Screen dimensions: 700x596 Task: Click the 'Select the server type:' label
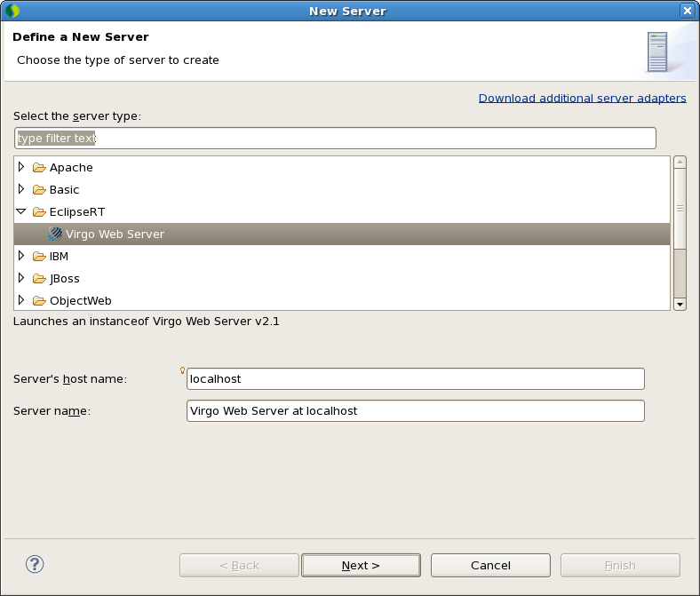pyautogui.click(x=76, y=116)
